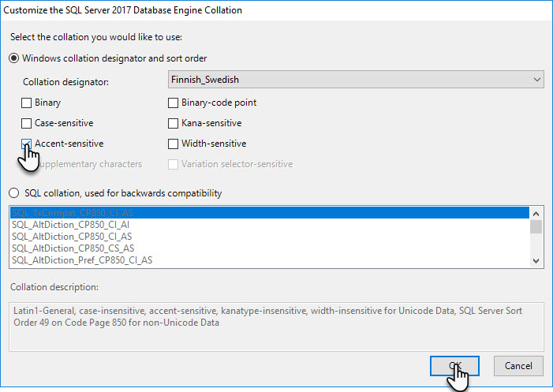
Task: Click the Variation selector-sensitive checkbox
Action: tap(173, 164)
